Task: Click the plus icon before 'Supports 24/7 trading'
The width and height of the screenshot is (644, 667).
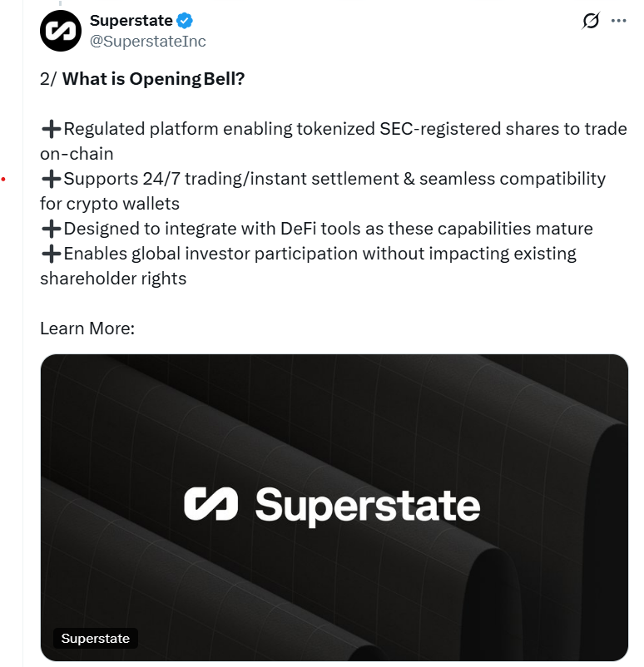Action: tap(50, 178)
